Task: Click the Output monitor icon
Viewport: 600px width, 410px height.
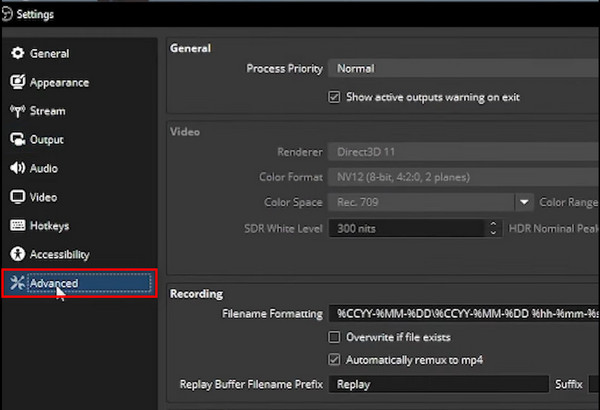Action: pyautogui.click(x=17, y=140)
